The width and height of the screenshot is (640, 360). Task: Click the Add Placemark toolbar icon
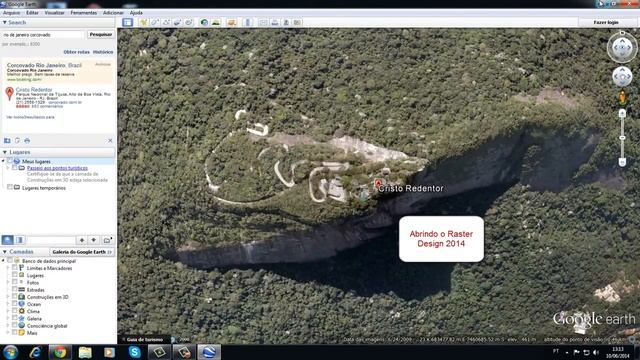pyautogui.click(x=143, y=22)
